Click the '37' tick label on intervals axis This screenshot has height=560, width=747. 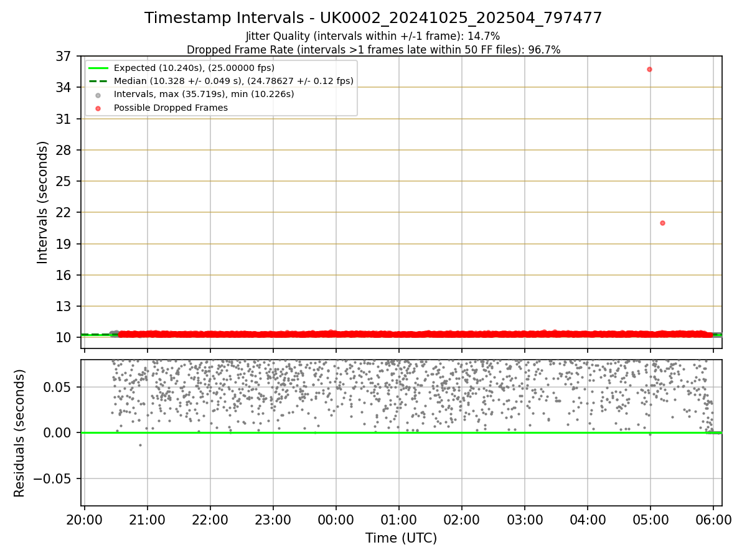coord(63,57)
